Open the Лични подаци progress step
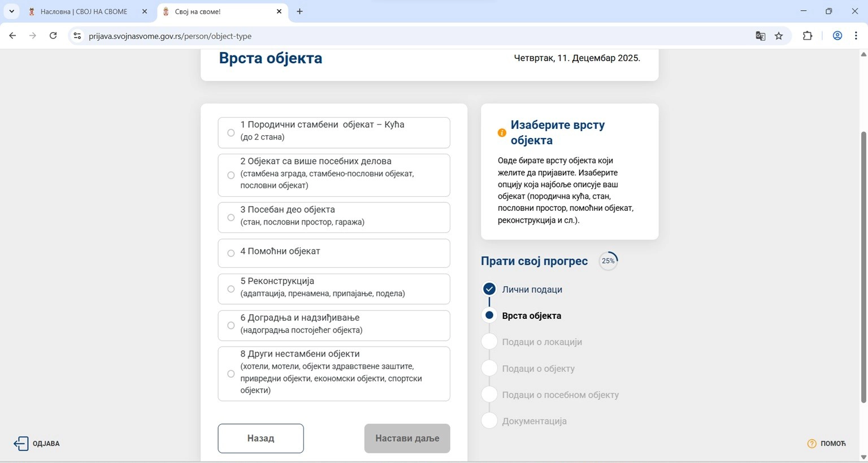Image resolution: width=868 pixels, height=463 pixels. 532,289
